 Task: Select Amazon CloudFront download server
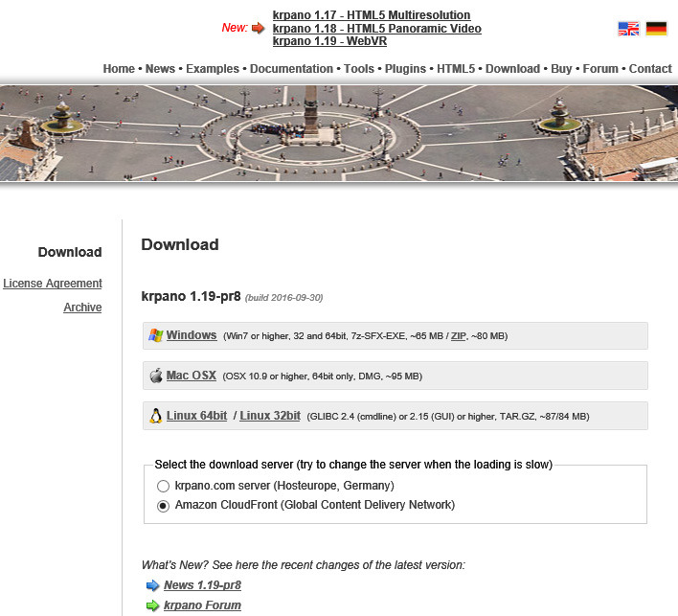[x=163, y=506]
